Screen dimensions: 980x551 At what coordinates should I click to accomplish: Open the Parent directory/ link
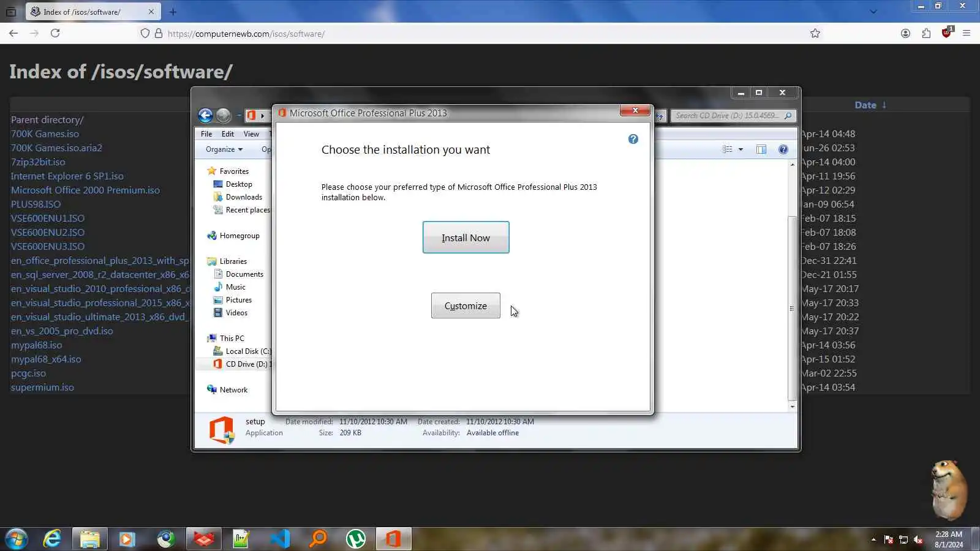[x=47, y=120]
